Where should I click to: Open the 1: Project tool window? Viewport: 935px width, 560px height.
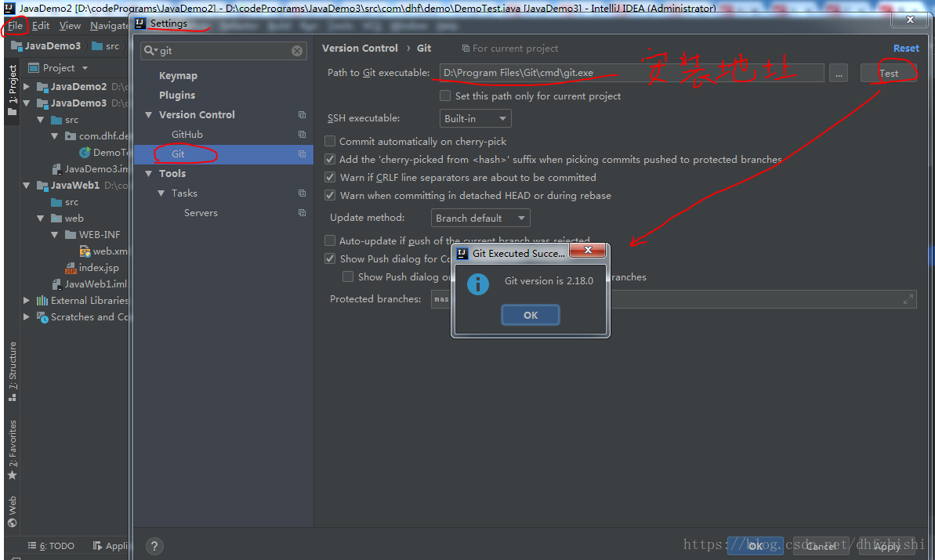coord(12,91)
